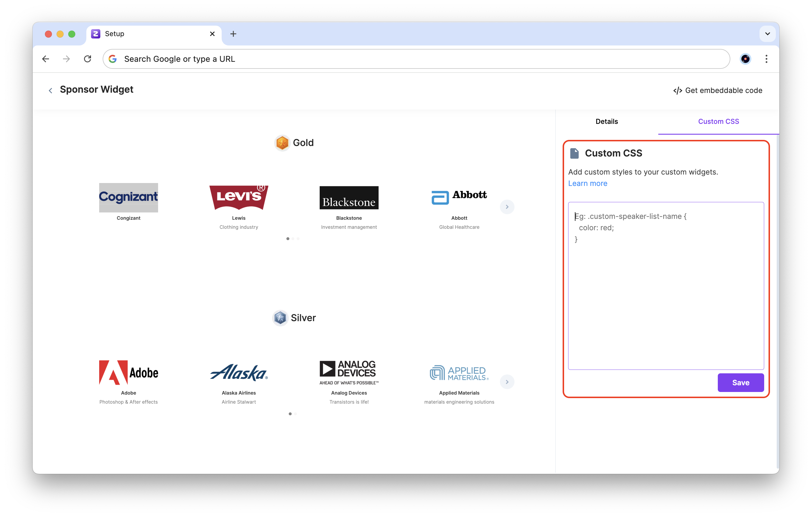
Task: Advance the Silver sponsors carousel arrow
Action: 507,382
